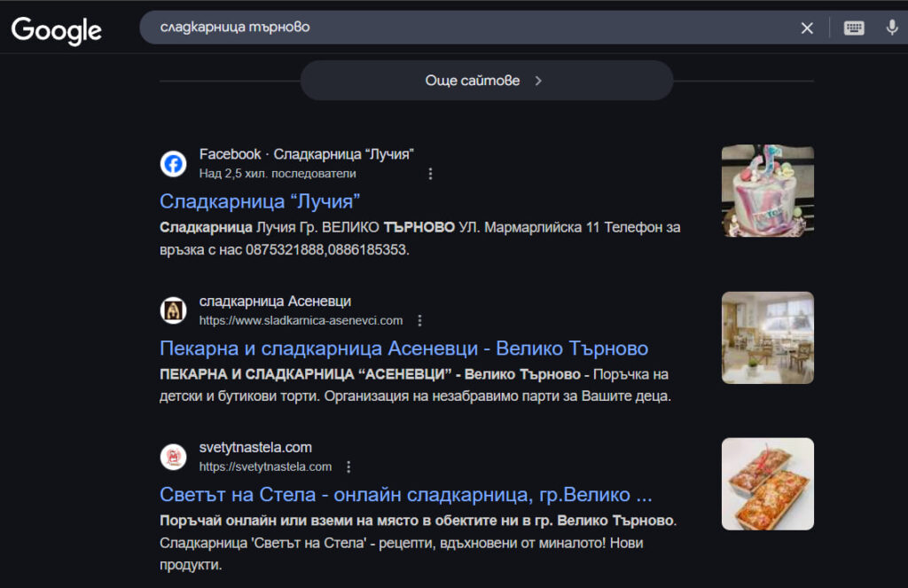Click the Facebook favicon of Лучия result
The width and height of the screenshot is (908, 588).
point(173,164)
